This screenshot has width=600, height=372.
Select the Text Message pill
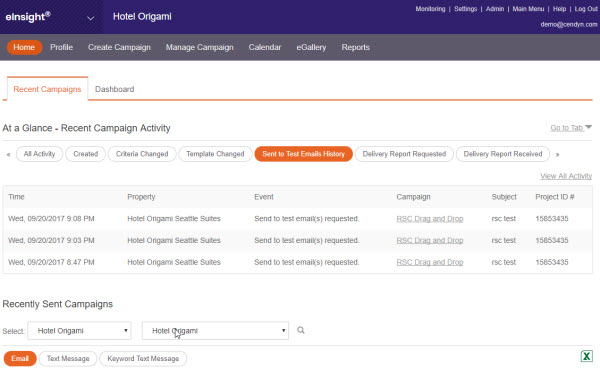[x=68, y=359]
